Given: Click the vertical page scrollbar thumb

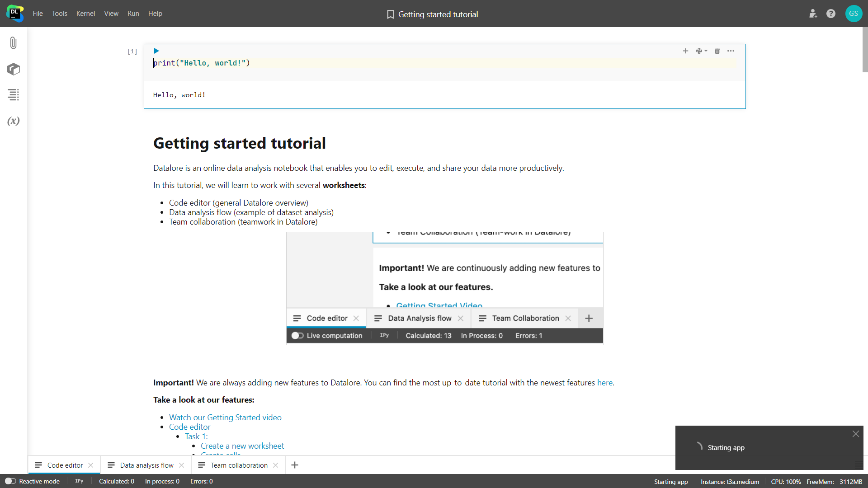Looking at the screenshot, I should [865, 50].
